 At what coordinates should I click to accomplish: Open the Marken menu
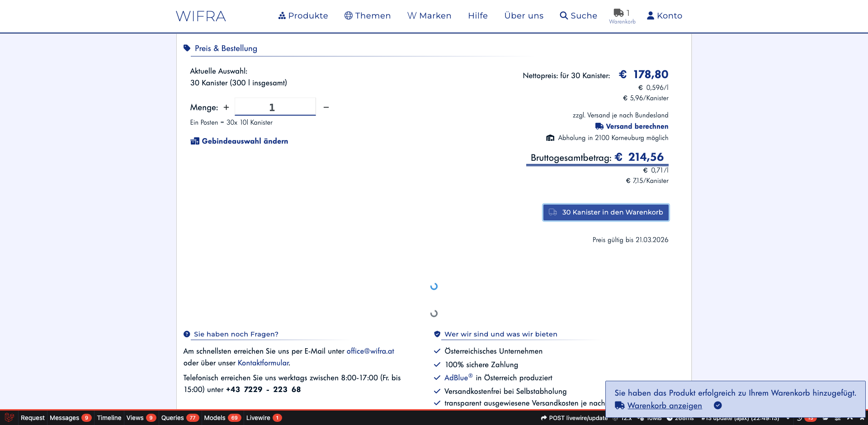(x=429, y=16)
